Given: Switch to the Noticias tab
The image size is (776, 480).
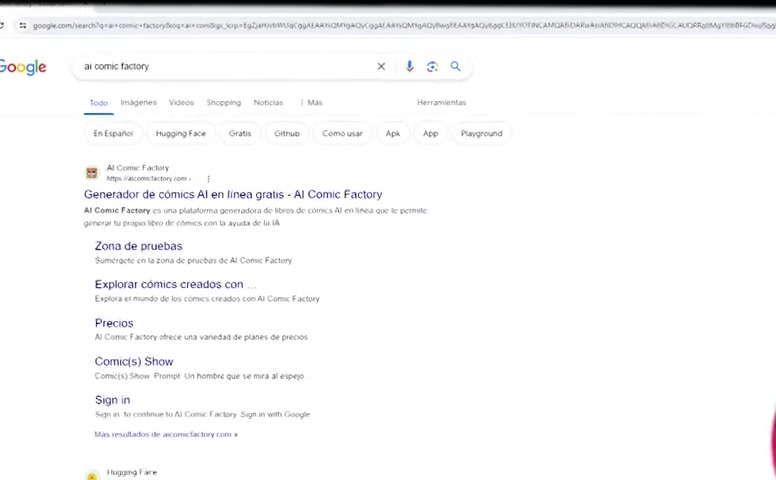Looking at the screenshot, I should click(x=268, y=102).
